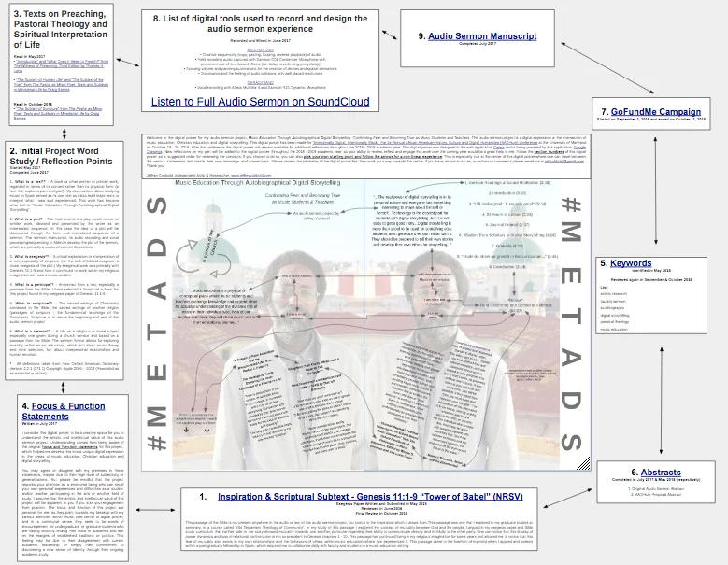Follow the ABLETON LIVE link
The height and width of the screenshot is (565, 728).
coord(260,50)
